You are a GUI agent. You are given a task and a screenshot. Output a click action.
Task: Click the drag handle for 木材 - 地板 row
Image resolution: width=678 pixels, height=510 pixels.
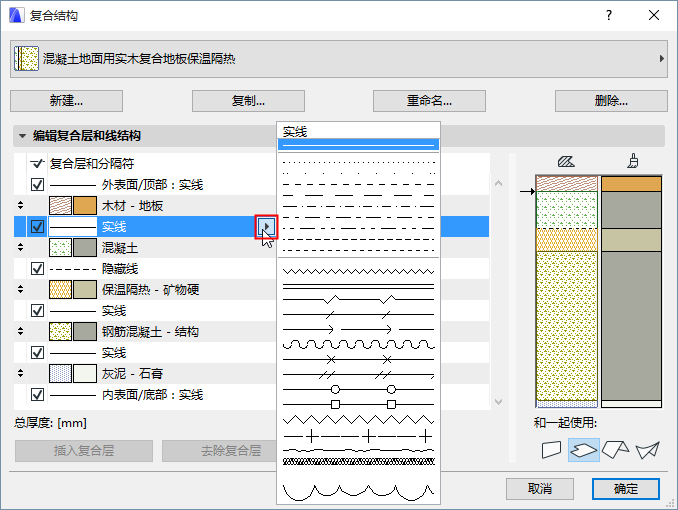tap(20, 205)
